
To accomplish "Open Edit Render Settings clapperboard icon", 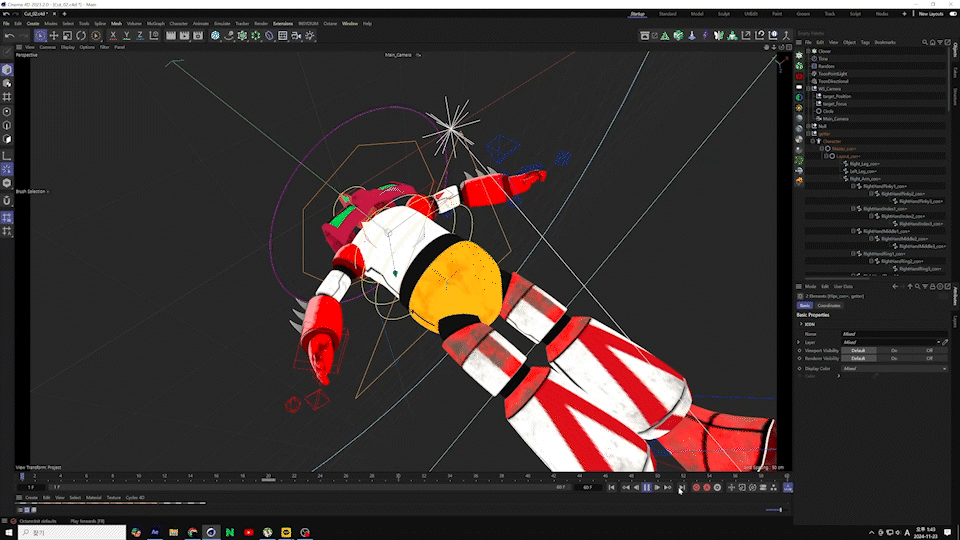I will pyautogui.click(x=198, y=36).
